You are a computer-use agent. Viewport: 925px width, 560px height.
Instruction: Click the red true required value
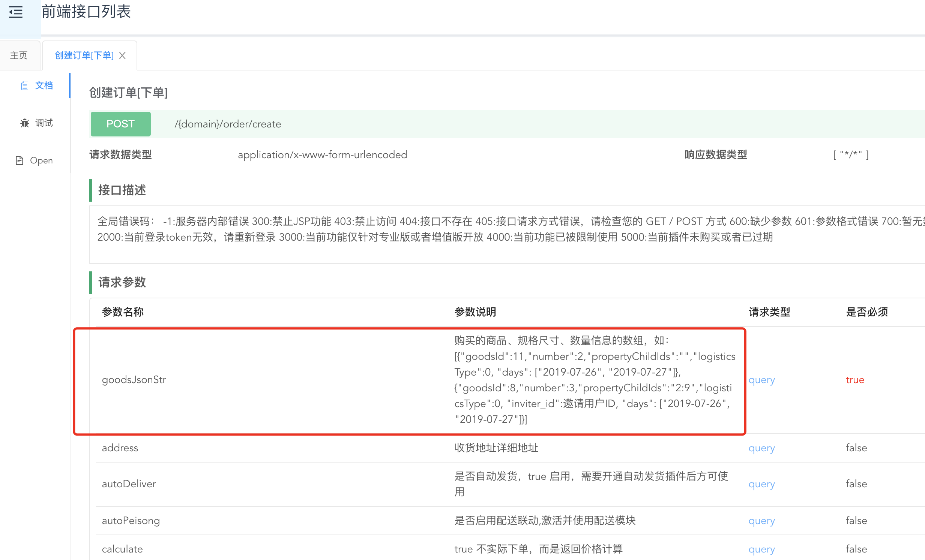pos(855,380)
